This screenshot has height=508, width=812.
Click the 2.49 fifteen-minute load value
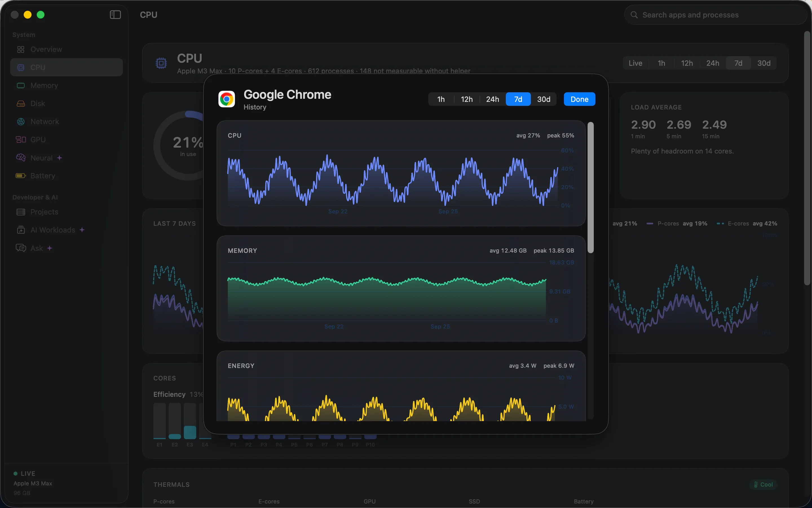click(714, 125)
